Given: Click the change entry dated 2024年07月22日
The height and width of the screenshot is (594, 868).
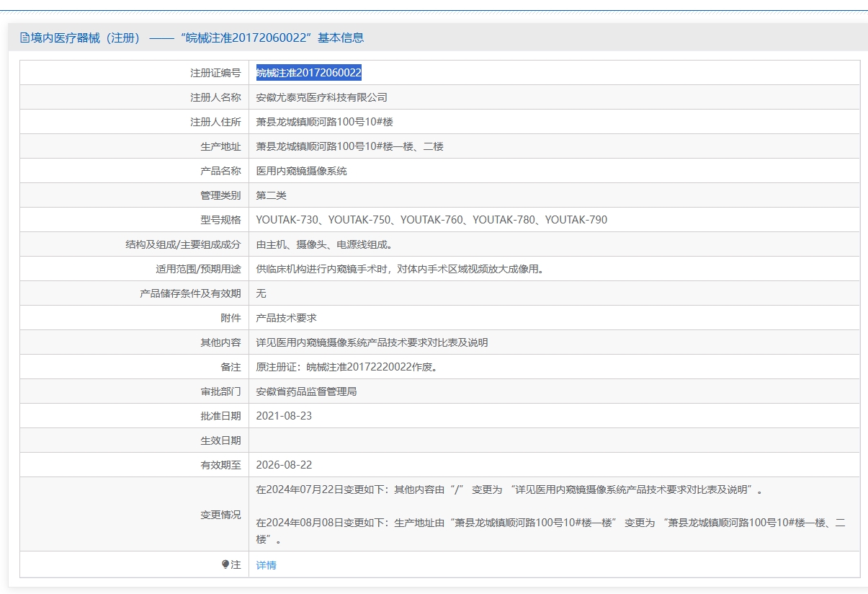Looking at the screenshot, I should [x=509, y=489].
